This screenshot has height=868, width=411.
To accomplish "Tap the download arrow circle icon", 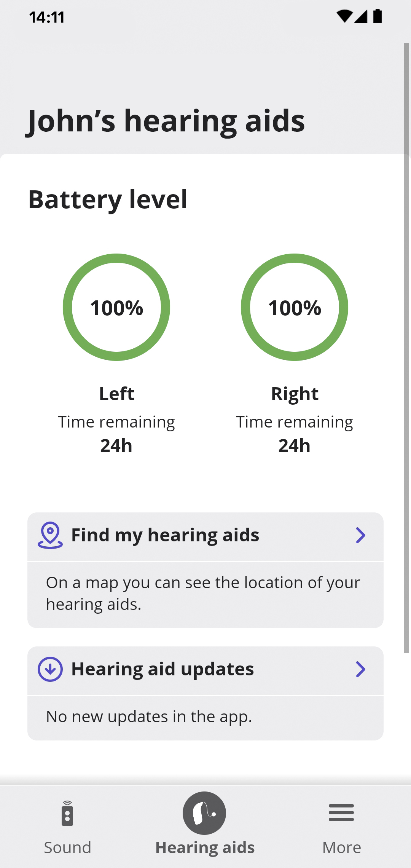I will 50,669.
